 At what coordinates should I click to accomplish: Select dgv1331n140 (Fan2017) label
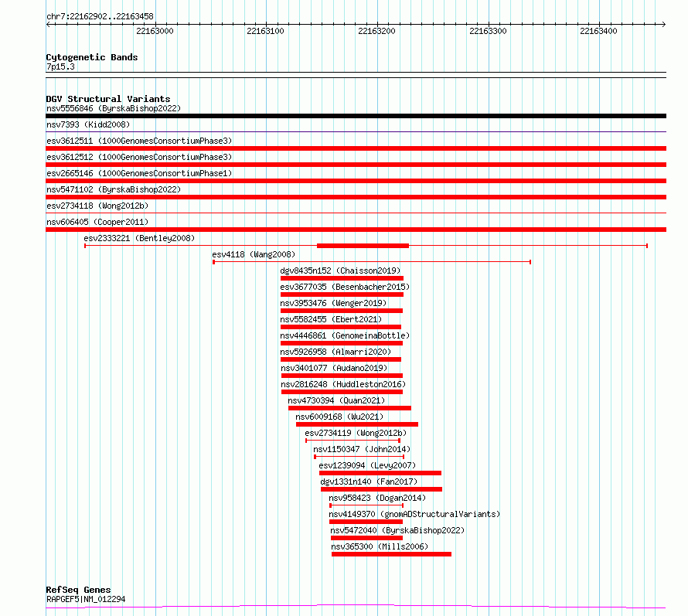click(x=369, y=482)
